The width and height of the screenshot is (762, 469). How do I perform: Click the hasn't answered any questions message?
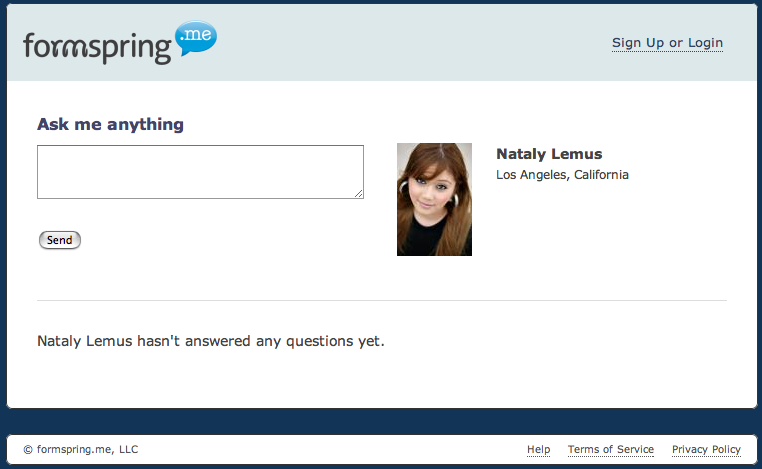click(x=210, y=341)
